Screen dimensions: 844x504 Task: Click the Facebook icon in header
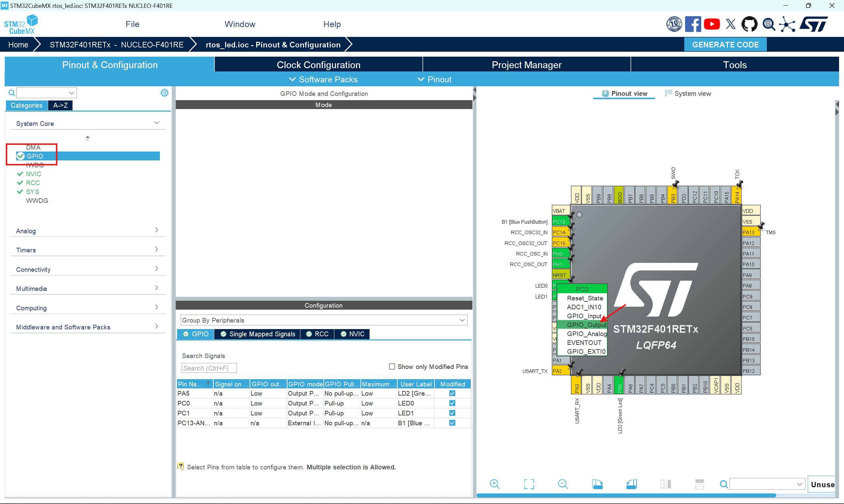pyautogui.click(x=693, y=24)
